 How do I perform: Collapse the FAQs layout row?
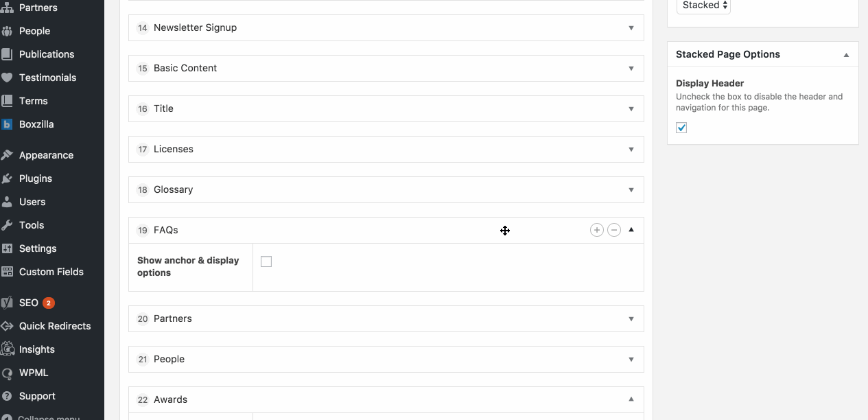[x=631, y=230]
